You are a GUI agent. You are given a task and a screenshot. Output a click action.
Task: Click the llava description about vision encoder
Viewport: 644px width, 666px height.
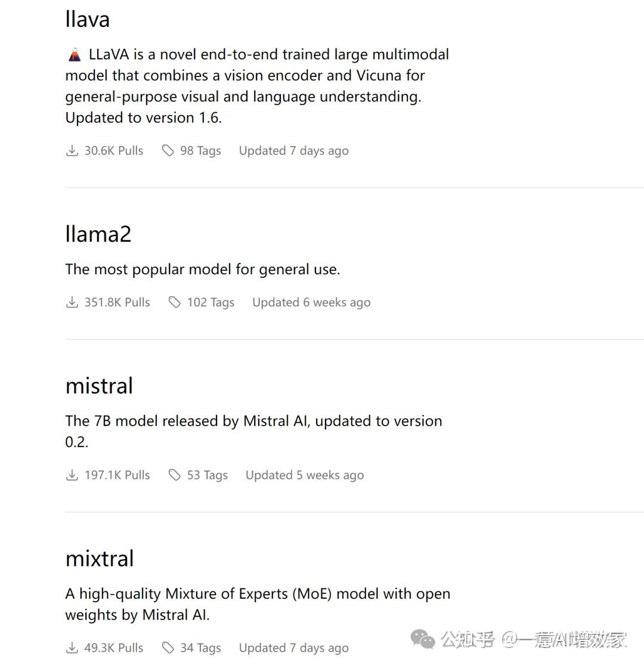click(256, 86)
